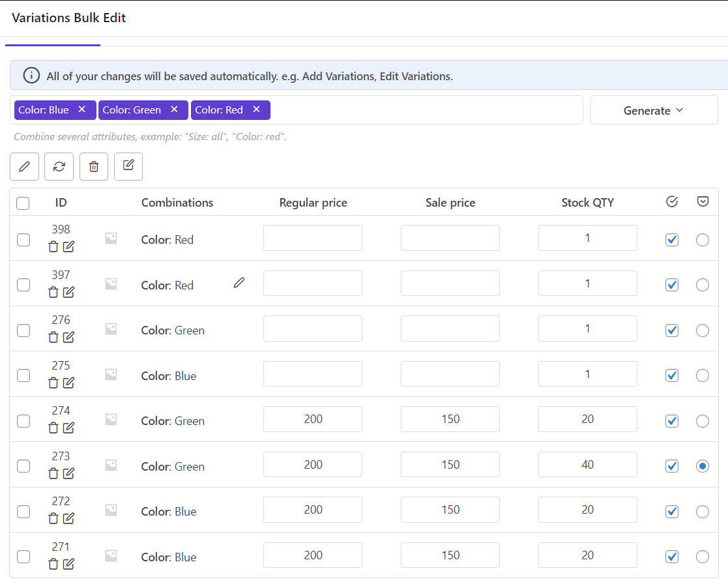Click the Variations Bulk Edit title
The height and width of the screenshot is (586, 728).
click(68, 18)
